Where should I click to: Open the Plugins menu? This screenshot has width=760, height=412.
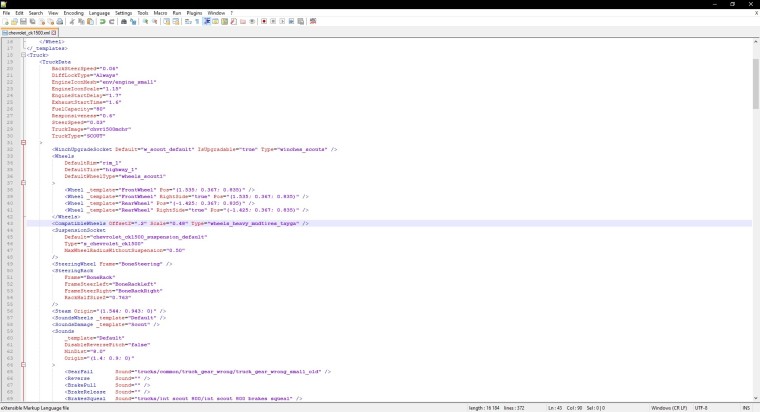click(x=194, y=13)
